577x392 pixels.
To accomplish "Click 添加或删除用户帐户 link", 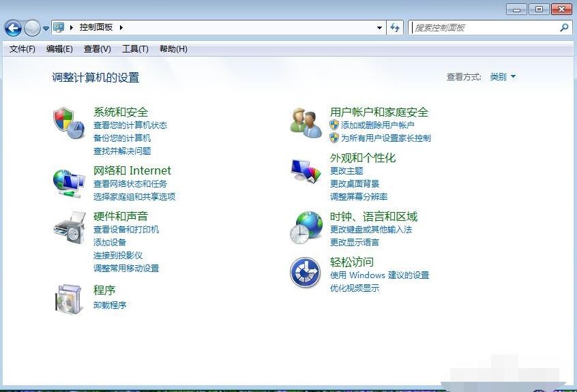I will (378, 125).
